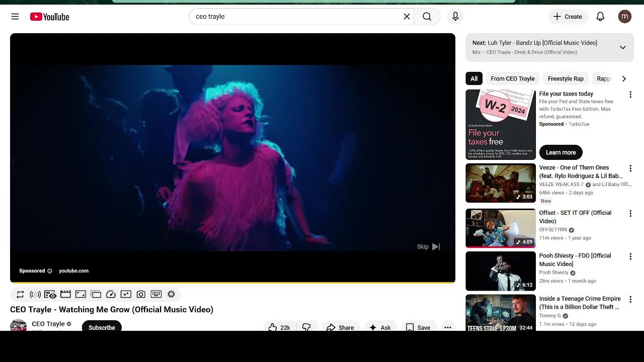Open the File your taxes today title
The image size is (644, 362).
(566, 94)
